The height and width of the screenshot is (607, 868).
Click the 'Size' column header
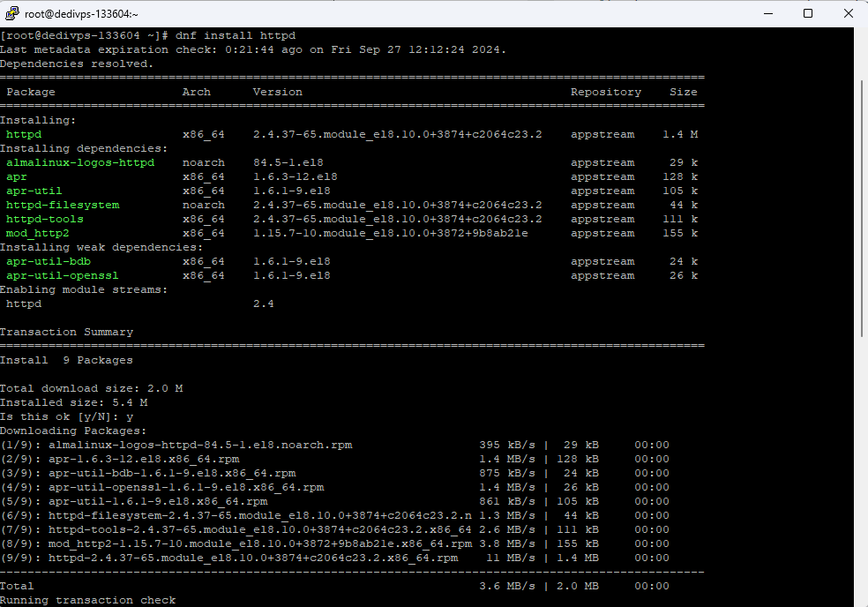[684, 92]
